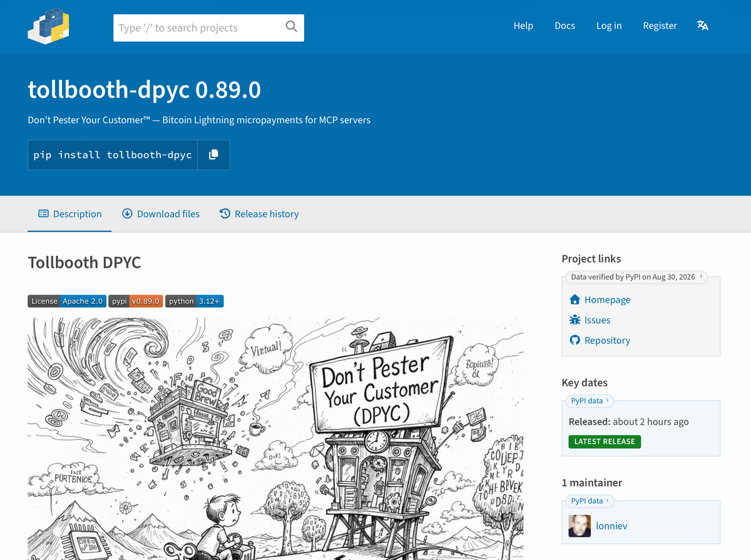Open the Issues link

click(x=590, y=320)
